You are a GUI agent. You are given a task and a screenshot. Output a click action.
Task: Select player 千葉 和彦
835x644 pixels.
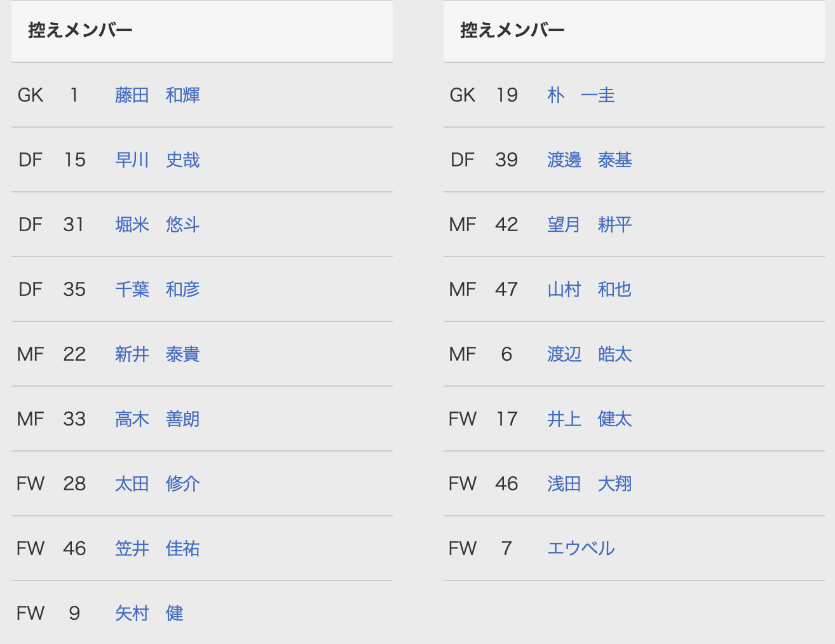tap(157, 290)
